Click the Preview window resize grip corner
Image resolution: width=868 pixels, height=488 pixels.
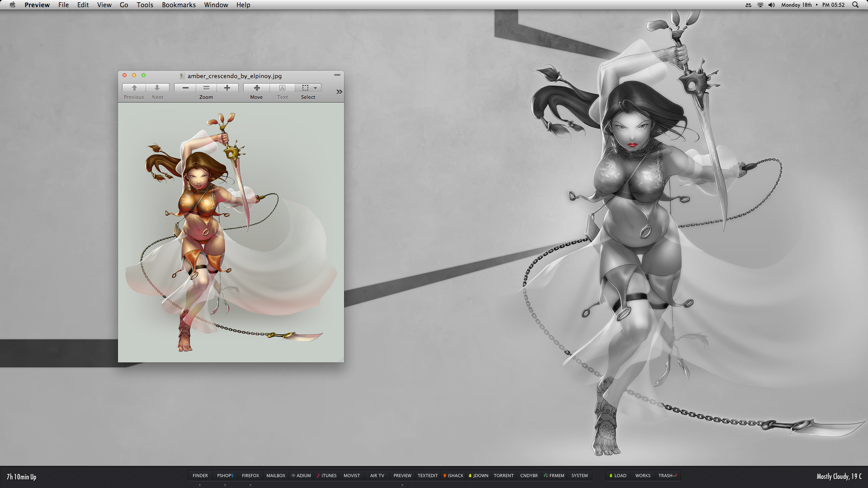[x=341, y=359]
